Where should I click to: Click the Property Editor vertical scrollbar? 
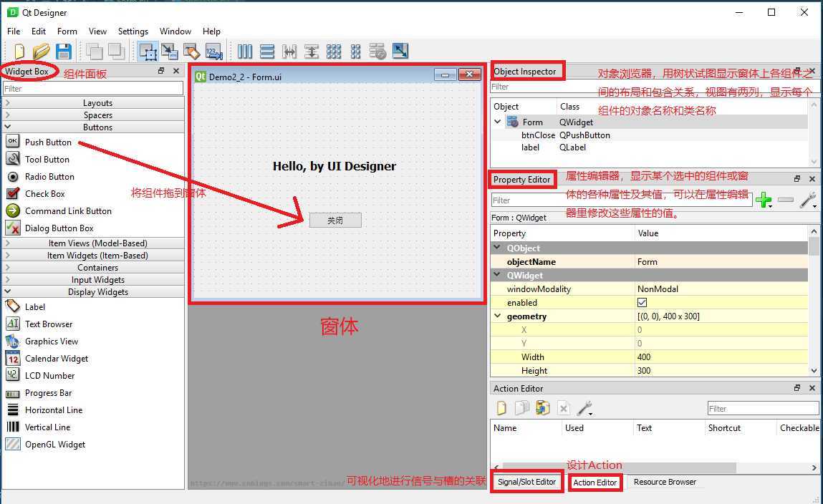(814, 246)
